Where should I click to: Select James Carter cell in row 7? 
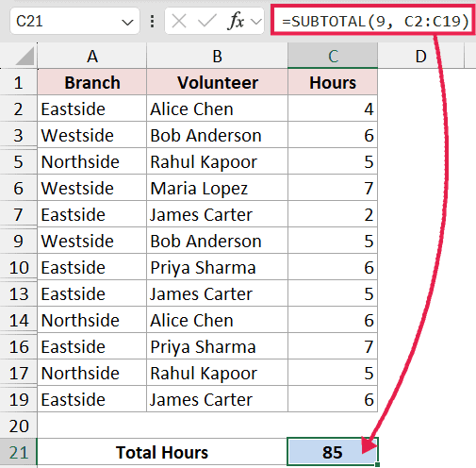click(217, 215)
